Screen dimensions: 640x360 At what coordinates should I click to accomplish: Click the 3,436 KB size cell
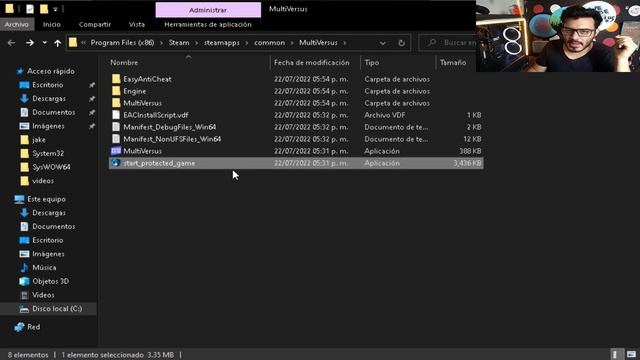(467, 163)
